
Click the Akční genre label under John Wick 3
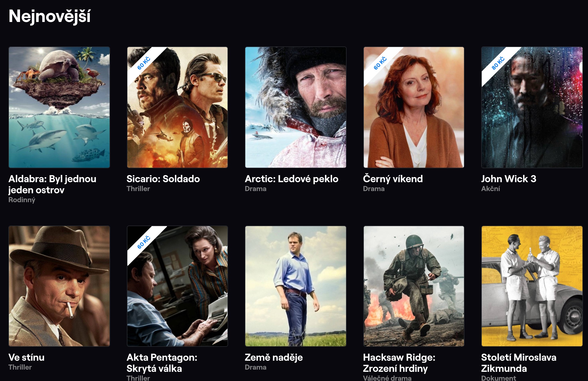coord(491,189)
